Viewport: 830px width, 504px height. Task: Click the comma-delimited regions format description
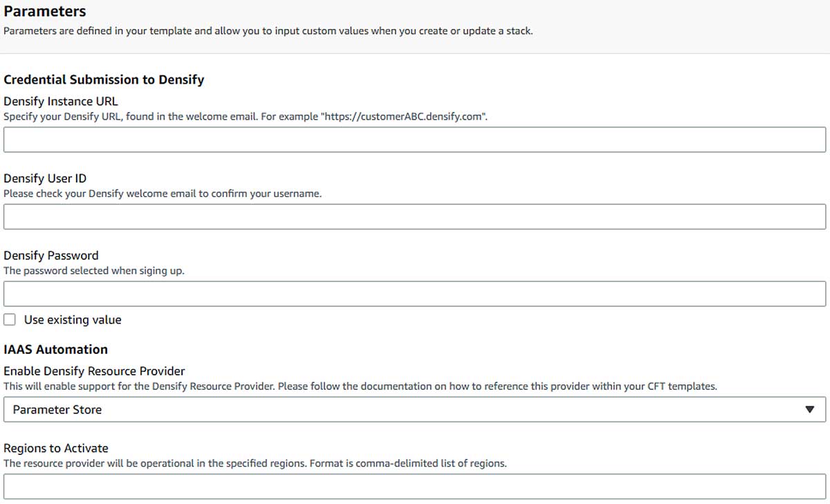click(255, 463)
